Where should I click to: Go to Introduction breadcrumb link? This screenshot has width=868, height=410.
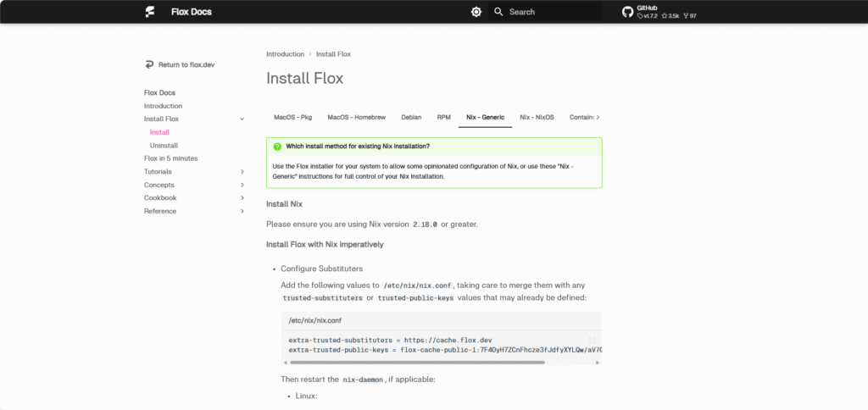pyautogui.click(x=285, y=54)
